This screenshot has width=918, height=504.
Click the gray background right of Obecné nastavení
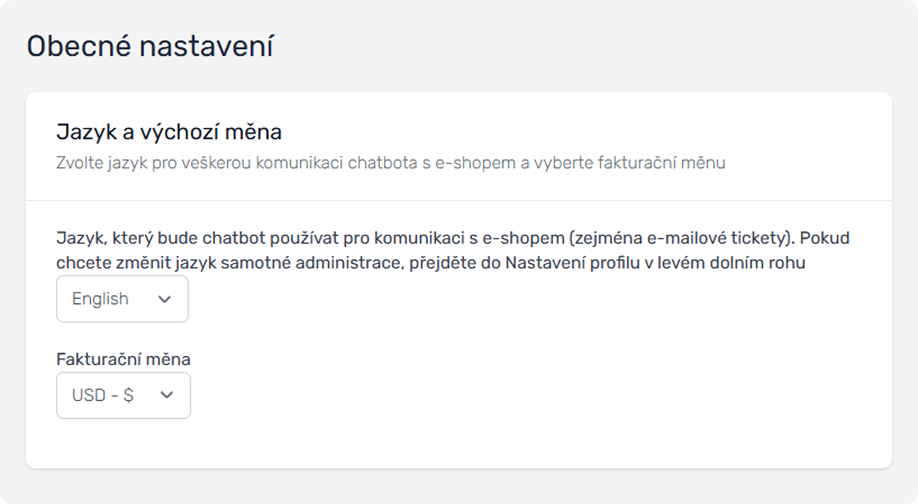[x=600, y=46]
